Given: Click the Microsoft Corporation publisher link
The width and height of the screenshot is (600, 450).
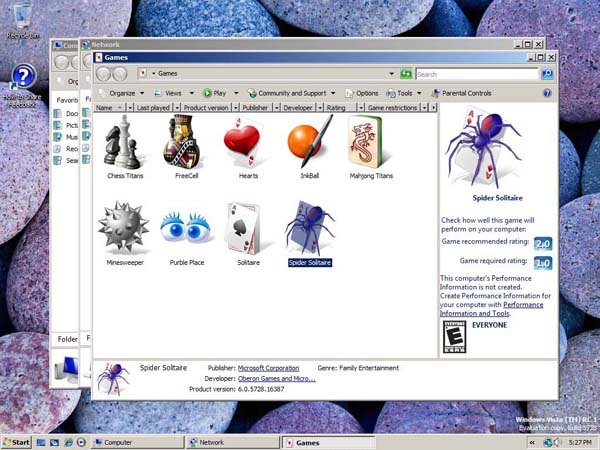Looking at the screenshot, I should [x=268, y=368].
